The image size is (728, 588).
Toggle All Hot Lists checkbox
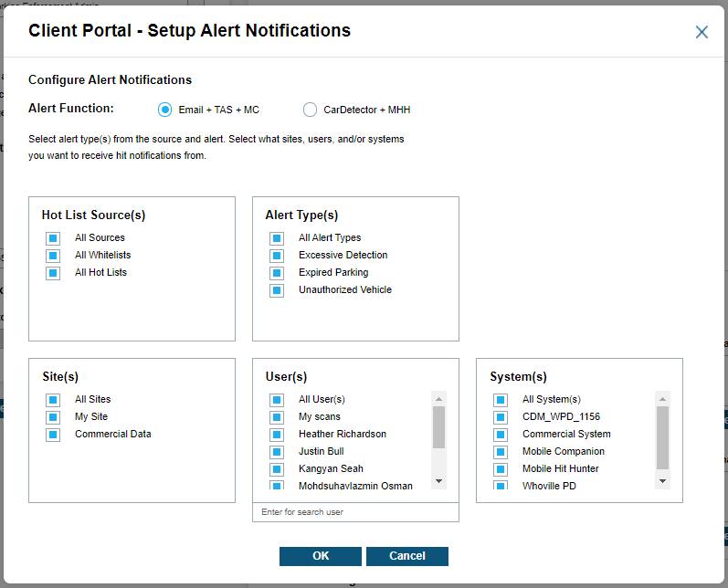tap(53, 273)
